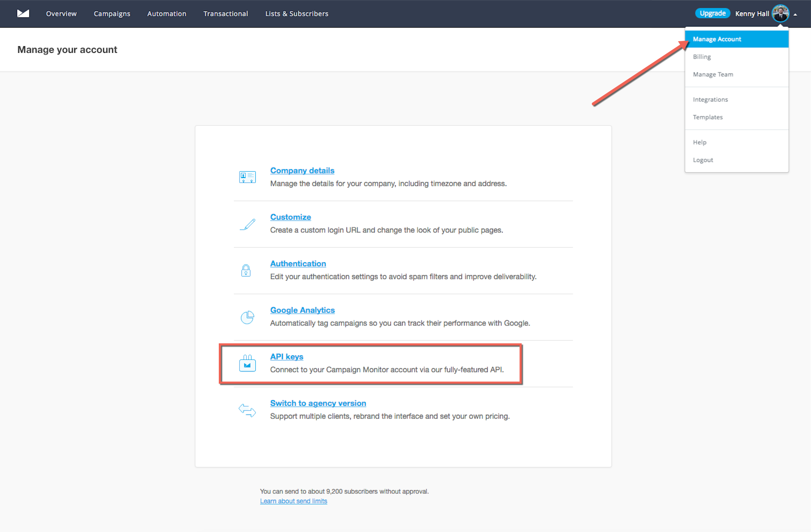Click the Authentication padlock icon
This screenshot has width=811, height=532.
click(x=246, y=270)
